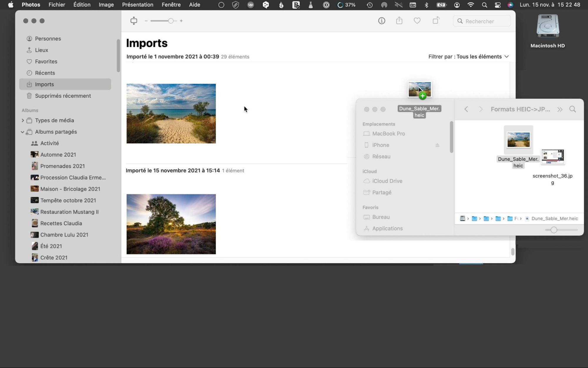Click the plus zoom-in button in Photos toolbar

click(x=181, y=21)
